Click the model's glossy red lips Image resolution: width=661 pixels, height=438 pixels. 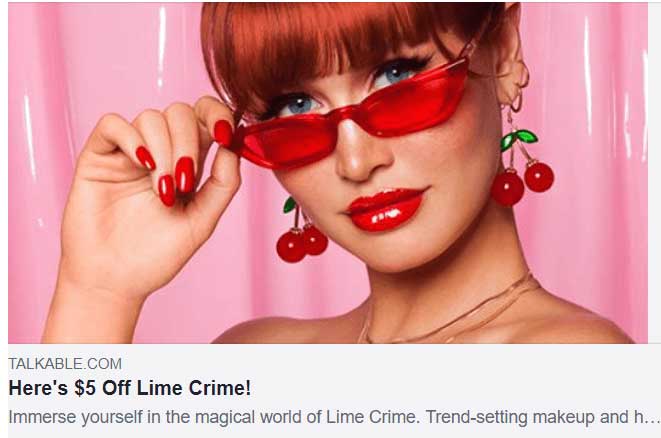point(386,210)
